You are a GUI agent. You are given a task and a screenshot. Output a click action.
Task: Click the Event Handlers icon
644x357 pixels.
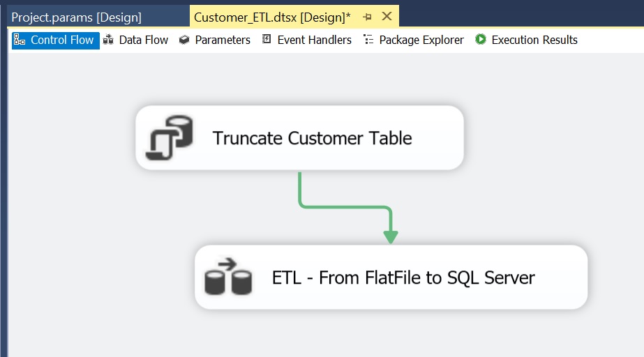267,39
